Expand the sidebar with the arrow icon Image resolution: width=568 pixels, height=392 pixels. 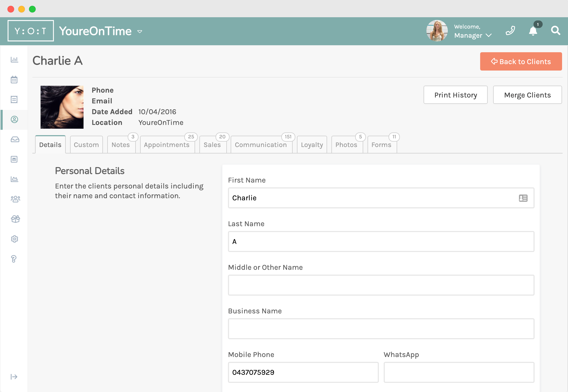point(14,377)
